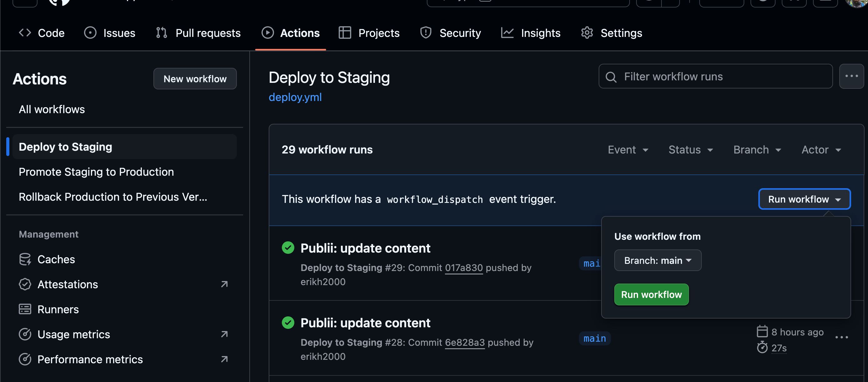The width and height of the screenshot is (868, 382).
Task: Open commit 6e828a3 link
Action: [x=465, y=343]
